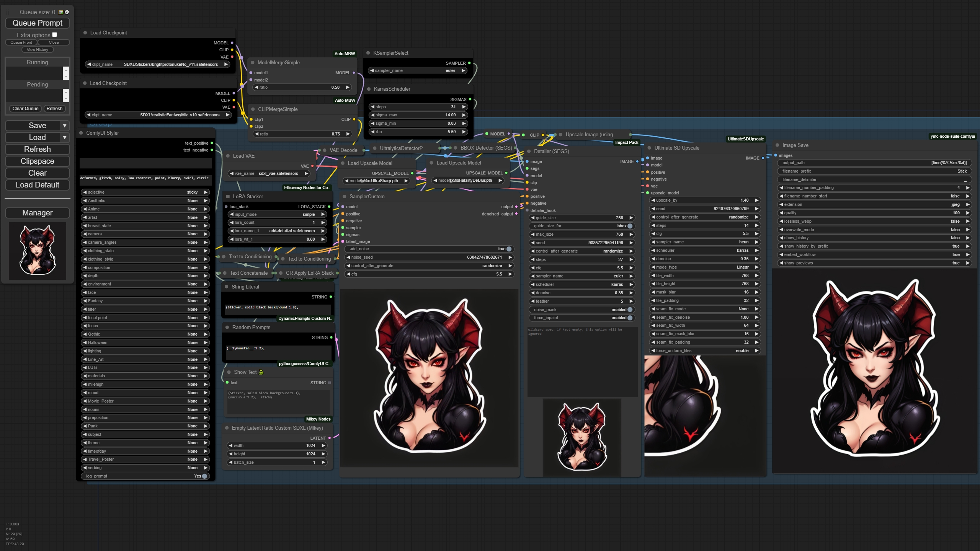Open the settings gear in queue panel

coord(67,12)
